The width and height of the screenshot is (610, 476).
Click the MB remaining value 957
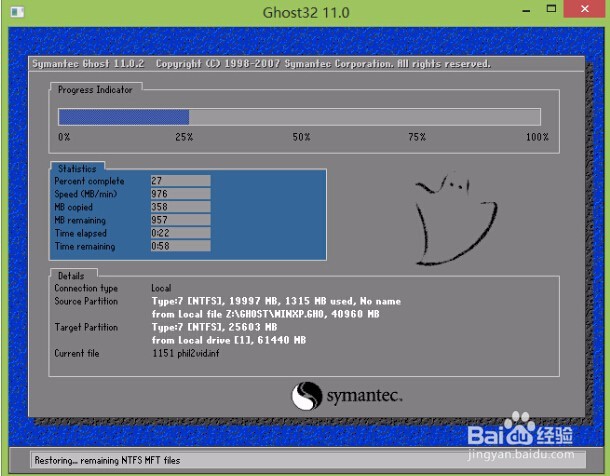point(181,220)
